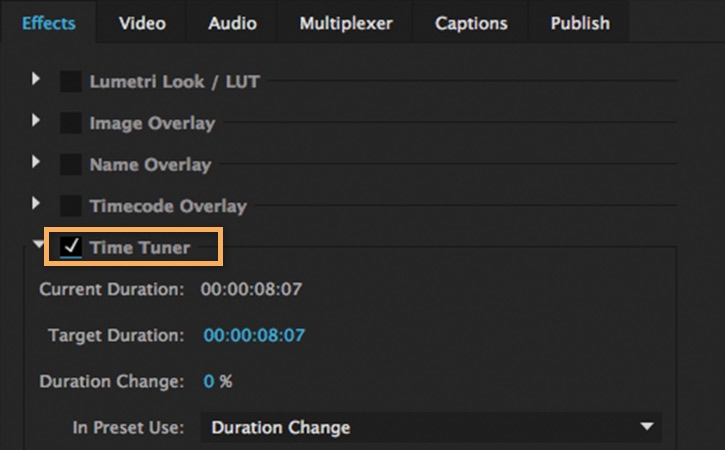Enable the Image Overlay checkbox
Image resolution: width=725 pixels, height=450 pixels.
pos(71,124)
